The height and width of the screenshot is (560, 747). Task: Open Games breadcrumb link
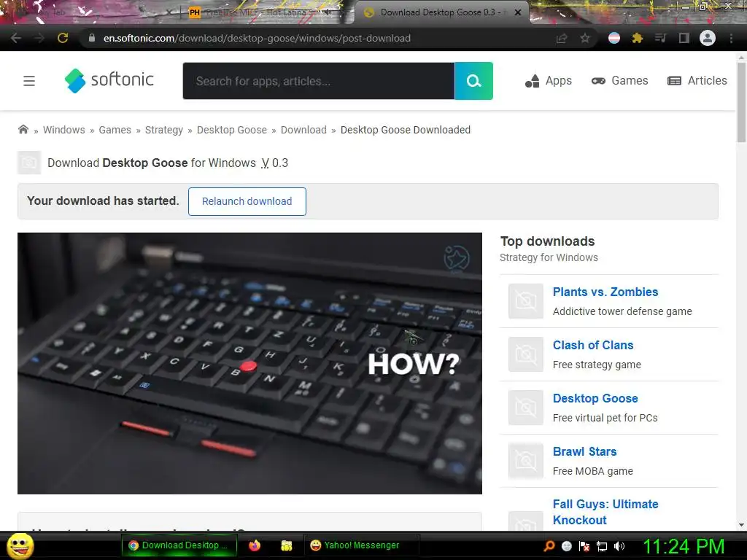point(115,130)
